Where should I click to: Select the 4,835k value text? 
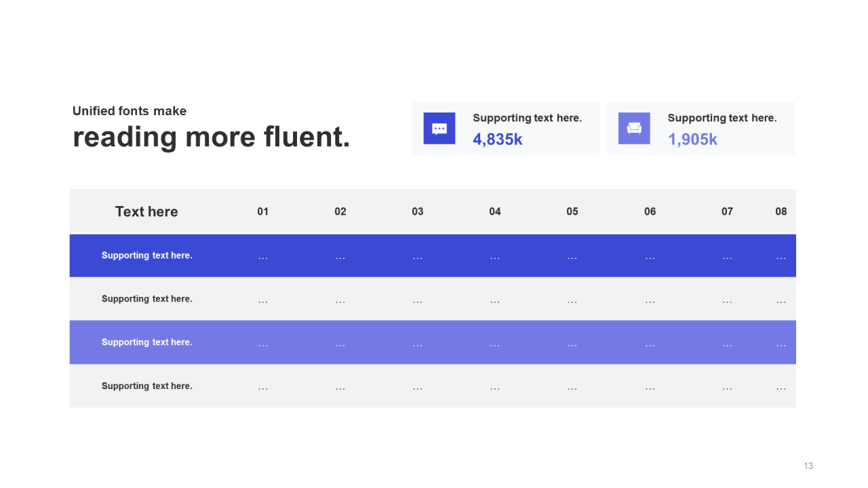click(498, 140)
